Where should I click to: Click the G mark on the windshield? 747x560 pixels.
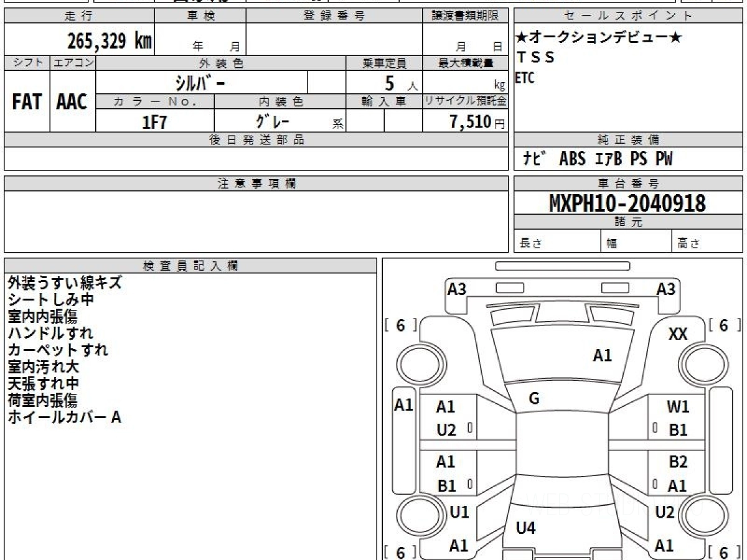coord(533,399)
